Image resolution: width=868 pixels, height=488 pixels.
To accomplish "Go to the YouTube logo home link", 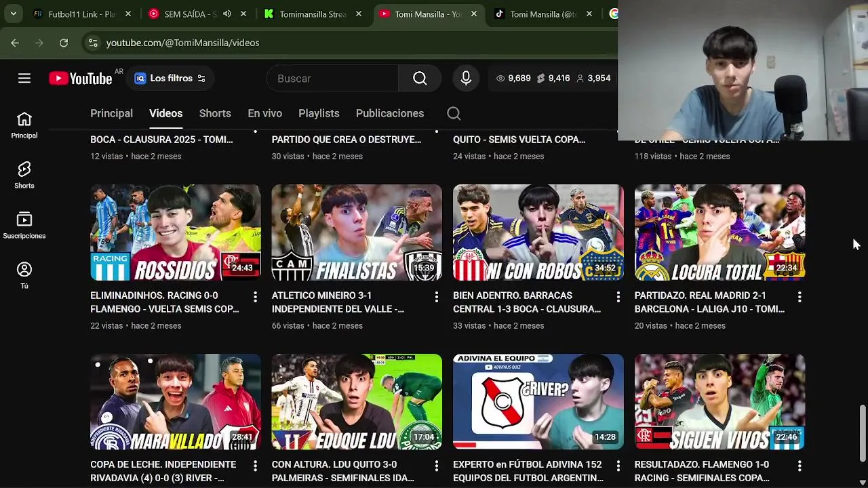I will coord(81,79).
